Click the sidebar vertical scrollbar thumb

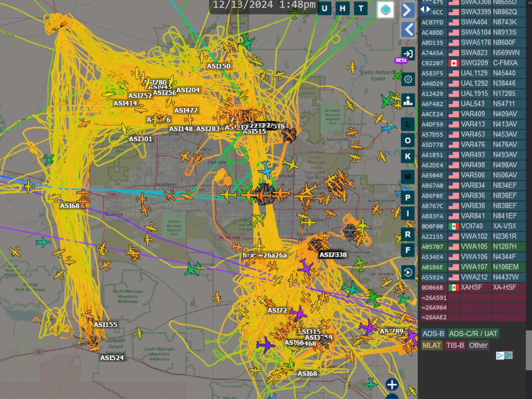(529, 350)
